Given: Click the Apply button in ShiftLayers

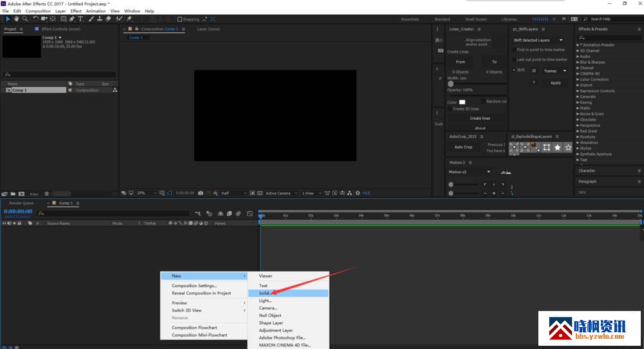Looking at the screenshot, I should pos(555,83).
